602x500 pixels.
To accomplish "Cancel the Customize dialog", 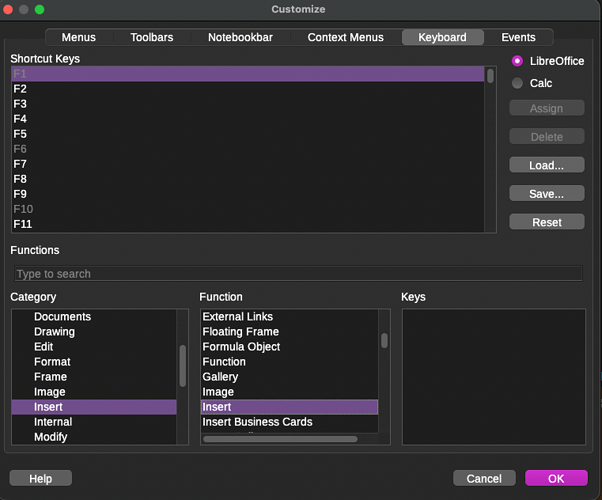I will [484, 478].
